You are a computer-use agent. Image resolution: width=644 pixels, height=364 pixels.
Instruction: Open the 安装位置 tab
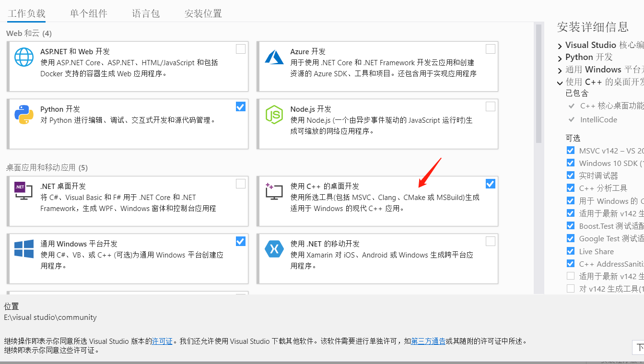203,13
